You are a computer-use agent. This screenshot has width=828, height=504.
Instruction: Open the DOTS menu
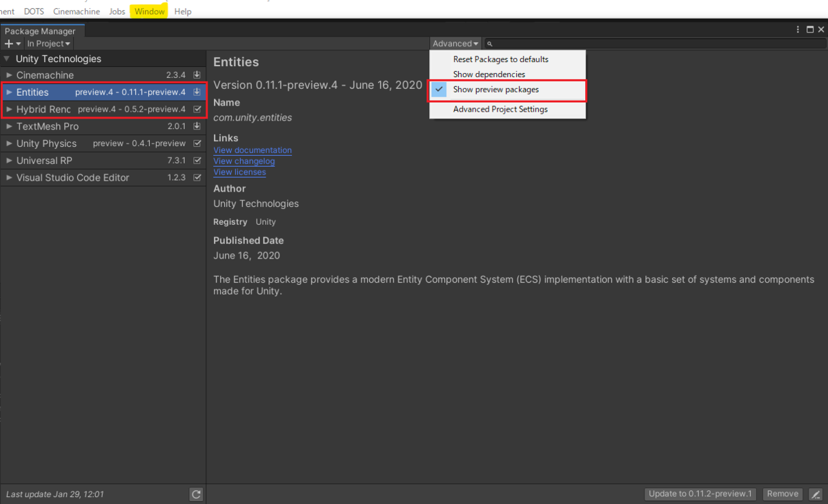click(33, 12)
